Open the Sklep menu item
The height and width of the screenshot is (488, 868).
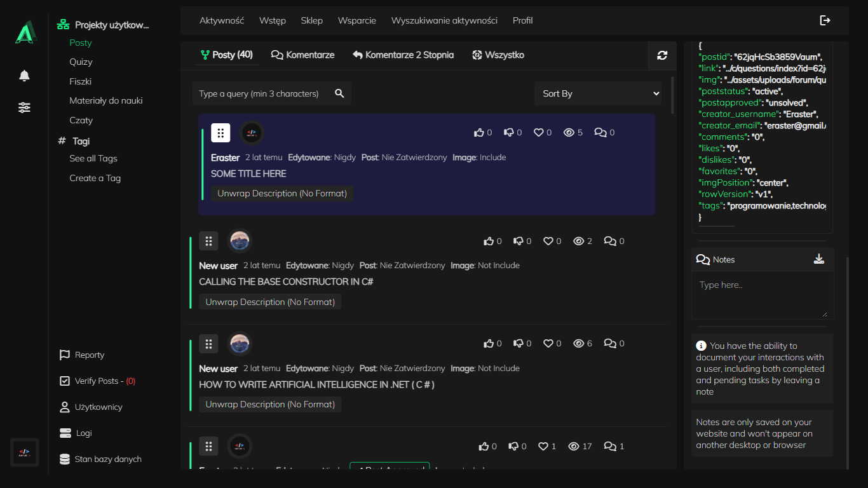click(311, 20)
